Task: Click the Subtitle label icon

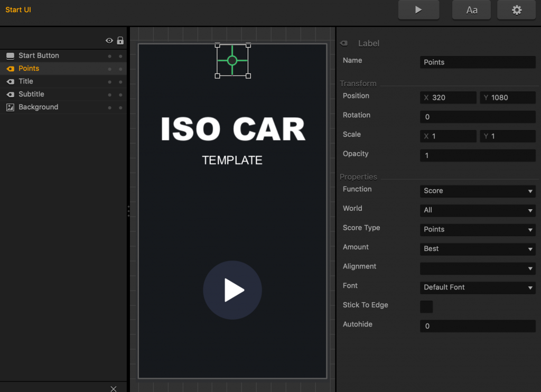Action: pos(10,94)
